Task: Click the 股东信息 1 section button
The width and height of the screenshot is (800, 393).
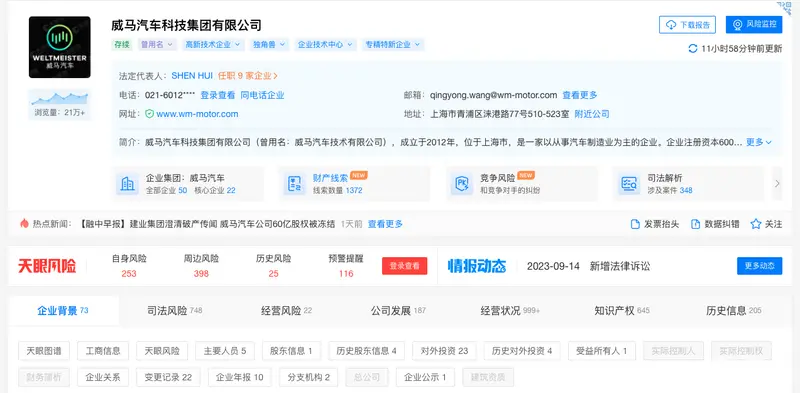Action: (x=291, y=351)
